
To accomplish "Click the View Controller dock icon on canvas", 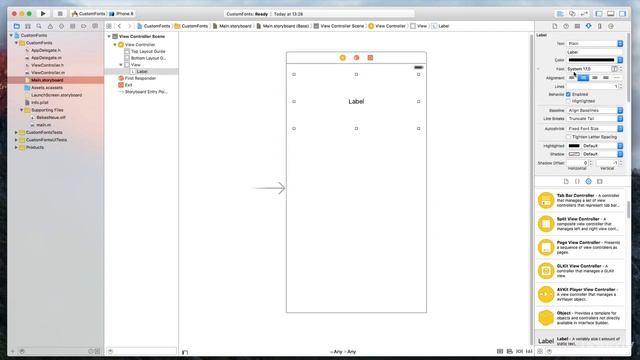I will click(342, 58).
